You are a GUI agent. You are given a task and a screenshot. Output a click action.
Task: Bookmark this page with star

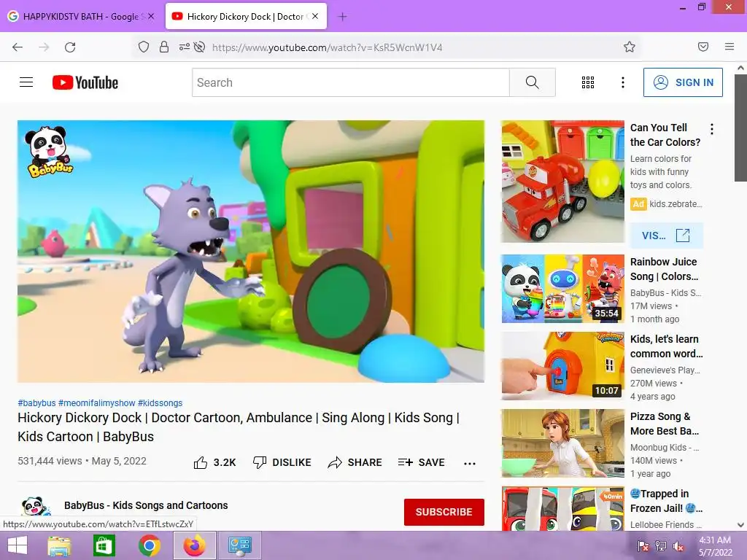point(630,47)
